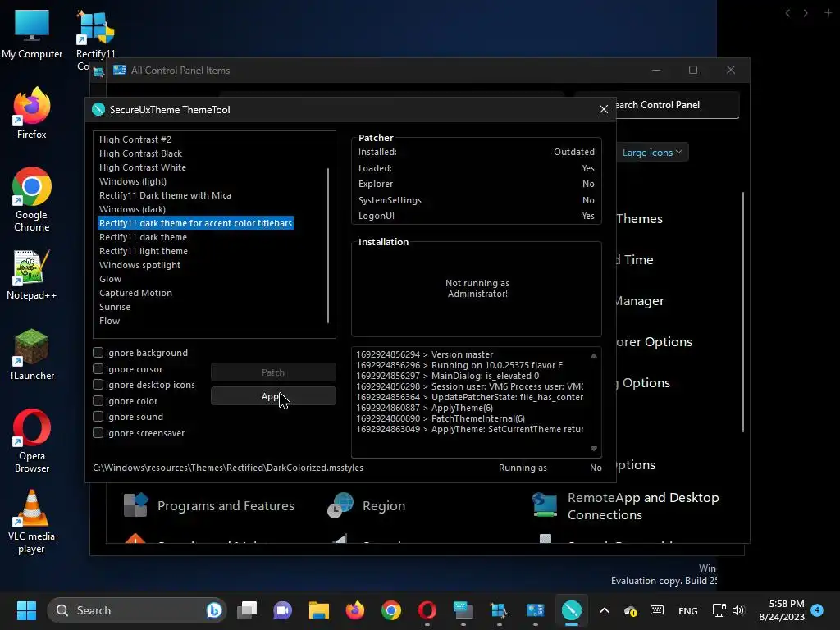Switch to SecureUxTheme taskbar icon
Viewport: 840px width, 630px height.
point(571,610)
